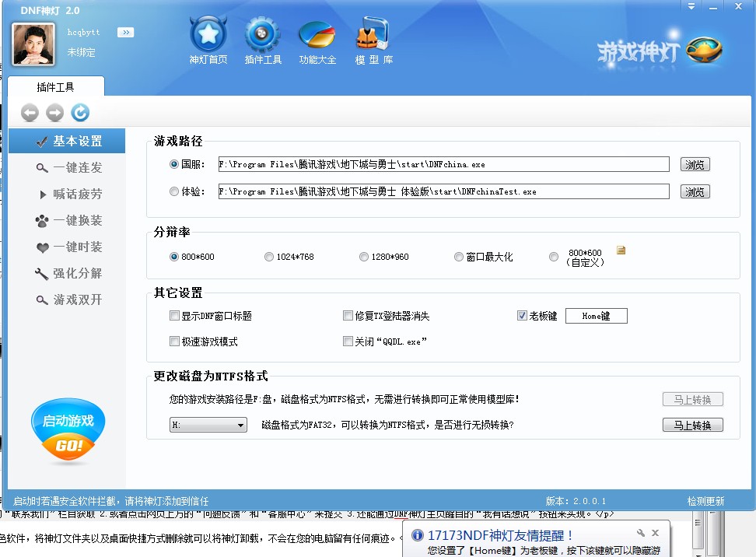Select 窗口最大化 option
Image resolution: width=756 pixels, height=557 pixels.
click(459, 257)
